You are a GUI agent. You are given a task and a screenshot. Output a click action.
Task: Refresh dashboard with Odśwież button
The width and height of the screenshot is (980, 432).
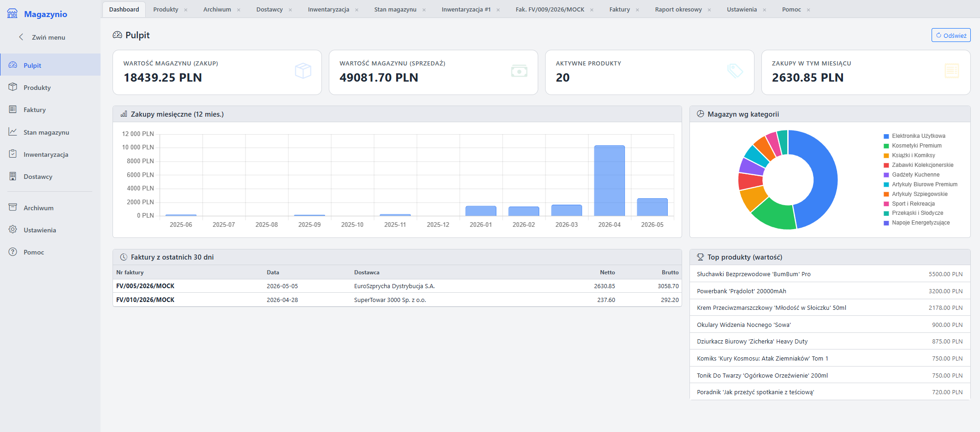pos(951,35)
